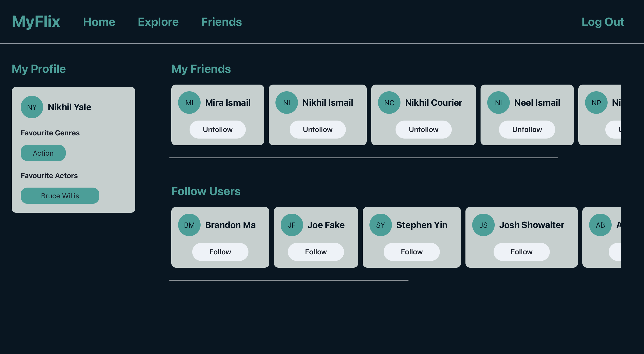Click the Bruce Willis favourite actor tag

(x=60, y=196)
